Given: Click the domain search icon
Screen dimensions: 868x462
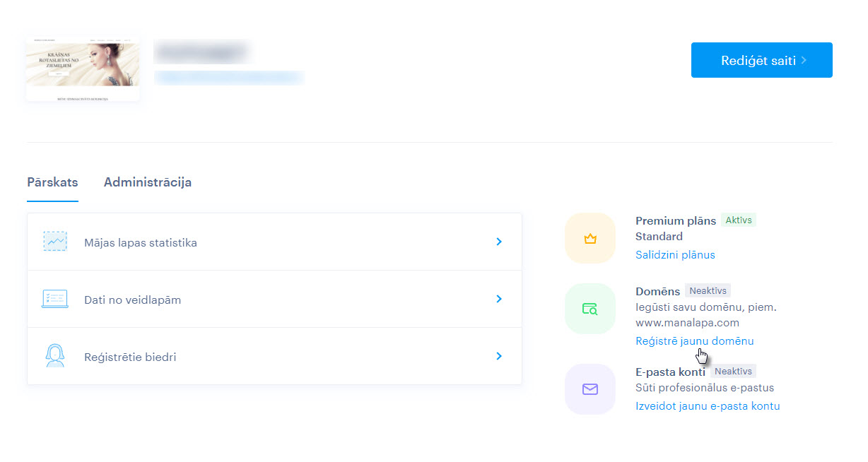Looking at the screenshot, I should [x=590, y=309].
